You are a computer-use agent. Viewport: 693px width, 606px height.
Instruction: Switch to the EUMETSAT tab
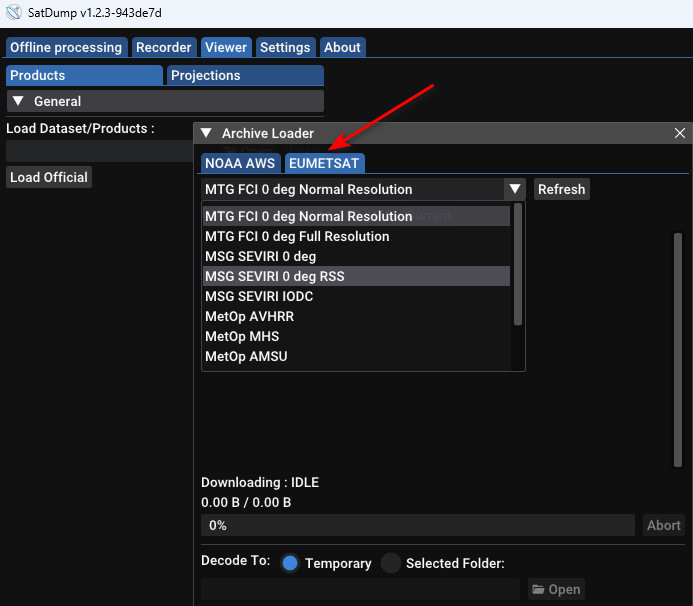(x=324, y=163)
